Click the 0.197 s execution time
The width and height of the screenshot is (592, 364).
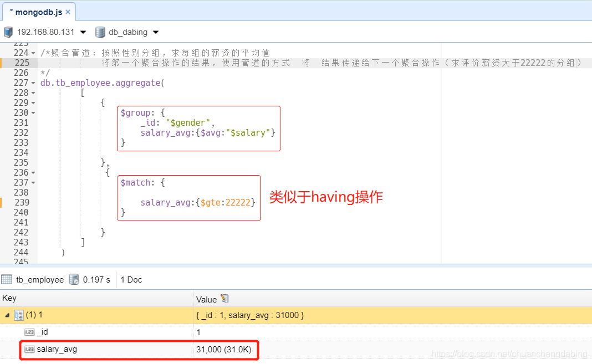click(96, 280)
